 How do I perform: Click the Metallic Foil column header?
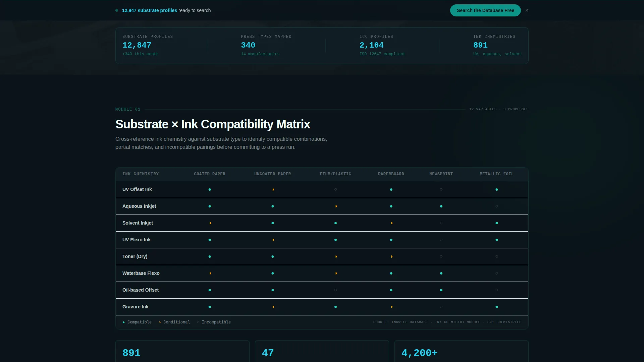[x=497, y=174]
